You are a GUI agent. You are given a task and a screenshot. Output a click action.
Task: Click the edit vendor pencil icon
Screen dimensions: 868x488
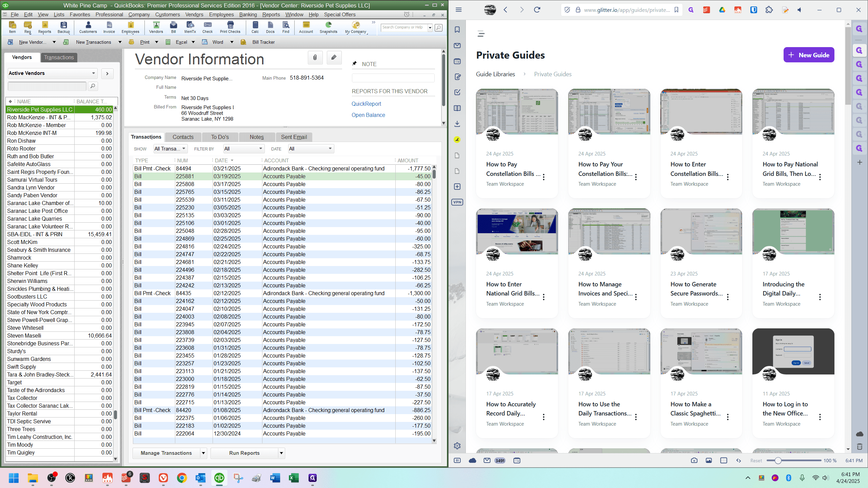tap(334, 58)
